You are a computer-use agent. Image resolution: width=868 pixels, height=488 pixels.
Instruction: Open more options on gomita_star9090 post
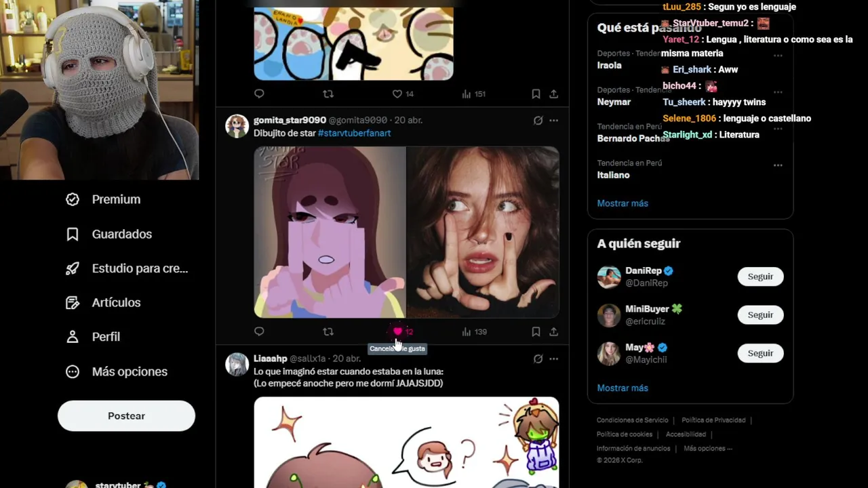click(553, 121)
